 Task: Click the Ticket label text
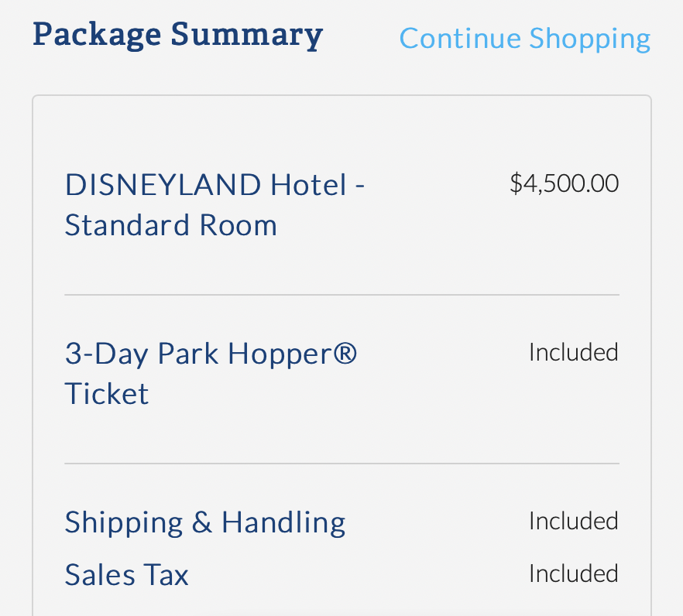106,393
